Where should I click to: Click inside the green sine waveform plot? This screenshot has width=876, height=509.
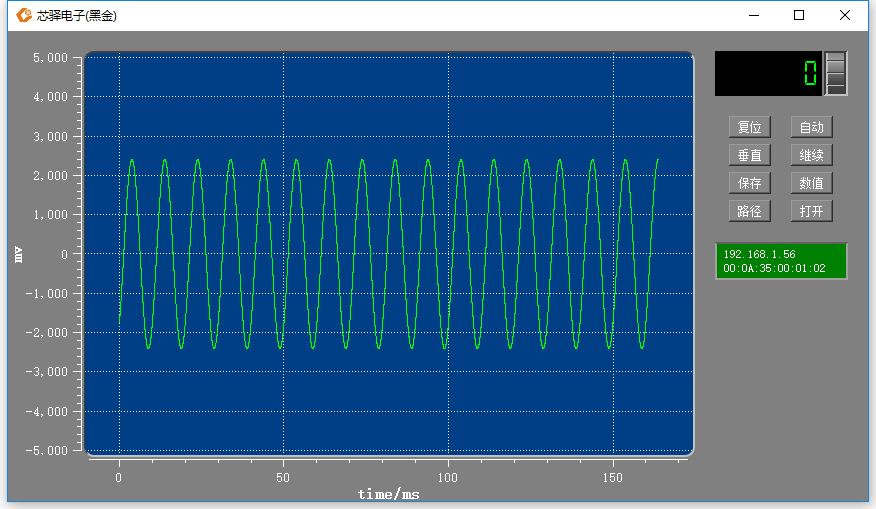point(389,254)
